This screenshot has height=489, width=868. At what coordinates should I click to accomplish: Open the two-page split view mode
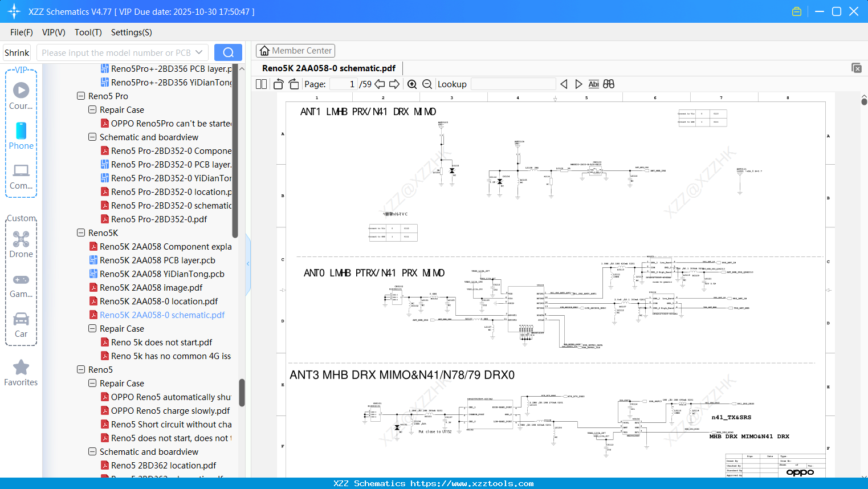[261, 84]
